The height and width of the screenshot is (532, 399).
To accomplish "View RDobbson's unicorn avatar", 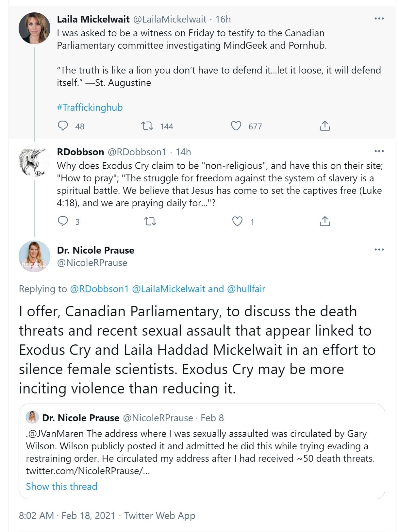I will 35,161.
